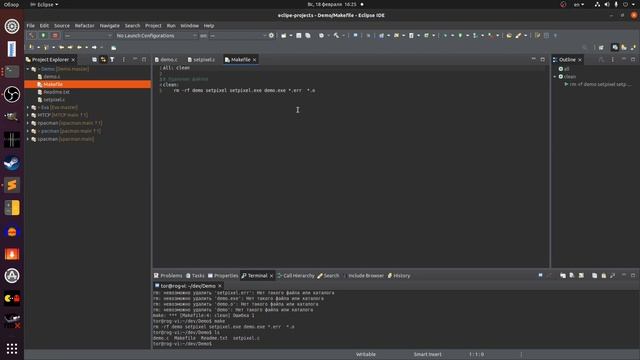Open the Window menu
Screen dimensions: 640x360
(x=190, y=25)
